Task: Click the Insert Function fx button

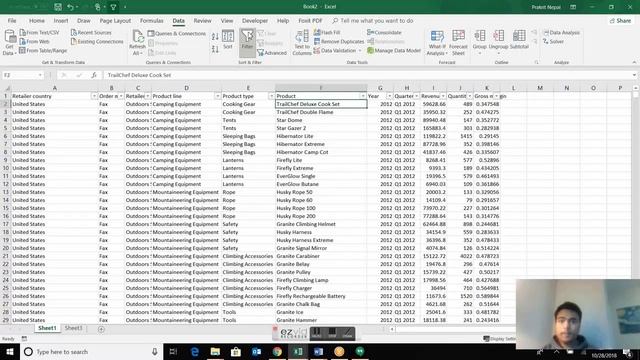Action: [94, 75]
